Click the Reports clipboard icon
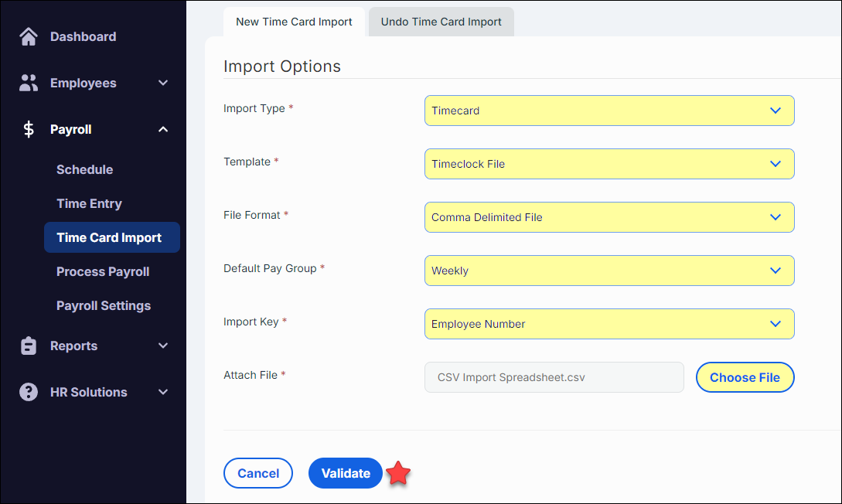The height and width of the screenshot is (504, 842). pos(29,346)
